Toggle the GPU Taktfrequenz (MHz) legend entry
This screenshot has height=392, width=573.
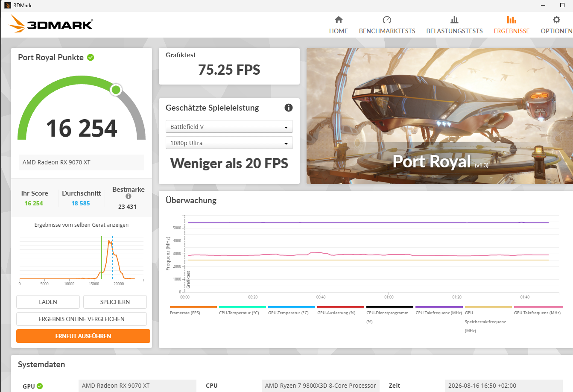point(538,311)
